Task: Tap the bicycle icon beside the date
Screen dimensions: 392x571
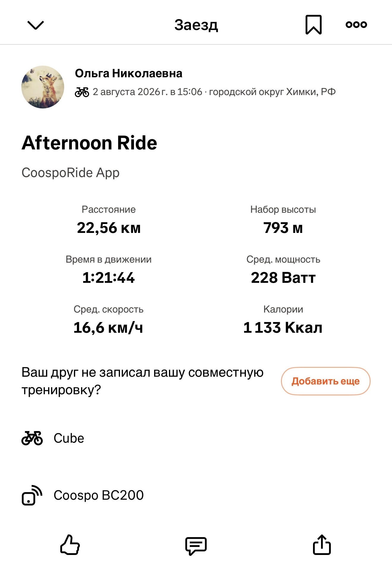Action: click(x=82, y=92)
